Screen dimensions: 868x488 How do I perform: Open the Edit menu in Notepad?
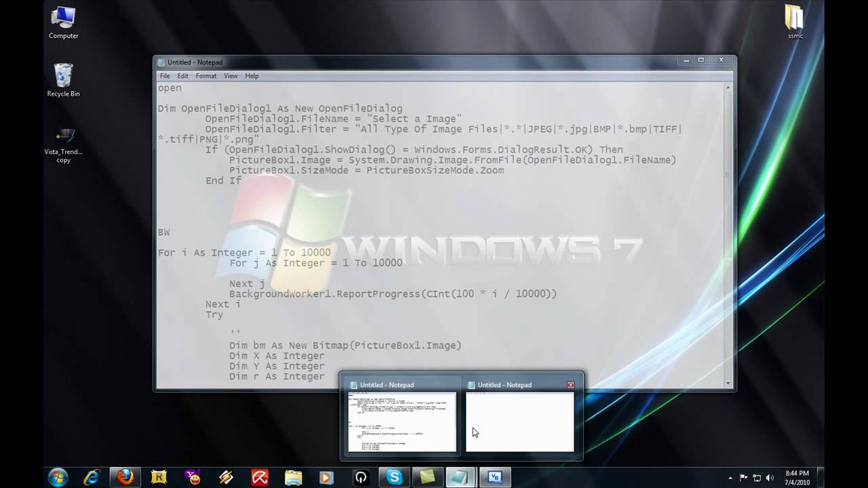tap(183, 76)
